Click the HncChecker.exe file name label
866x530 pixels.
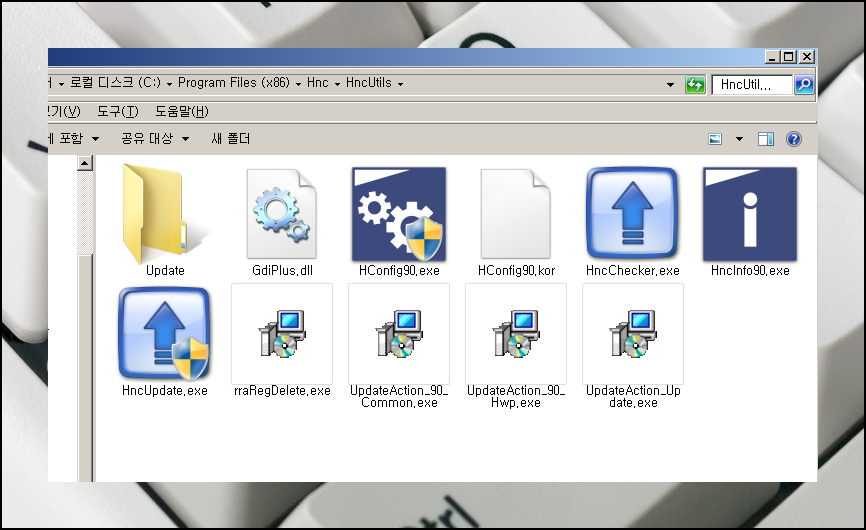tap(632, 271)
